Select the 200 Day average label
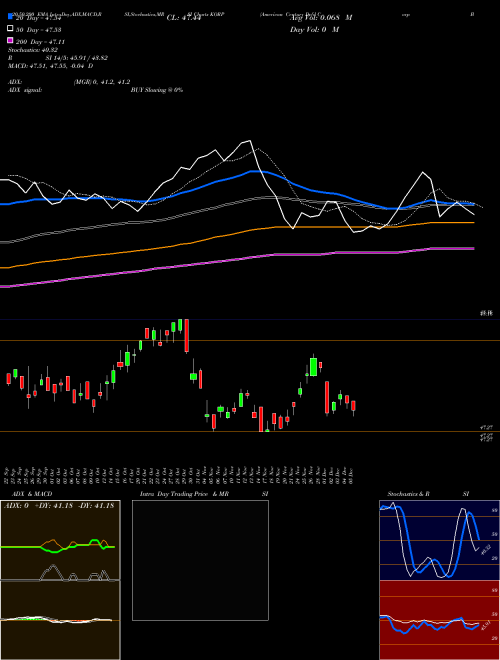The width and height of the screenshot is (500, 660). pyautogui.click(x=40, y=42)
